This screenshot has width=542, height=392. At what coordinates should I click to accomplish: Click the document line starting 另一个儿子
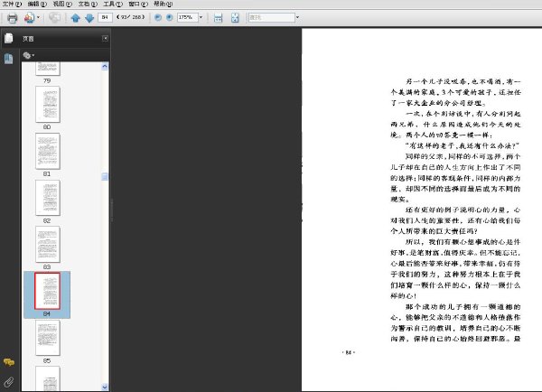pos(463,81)
